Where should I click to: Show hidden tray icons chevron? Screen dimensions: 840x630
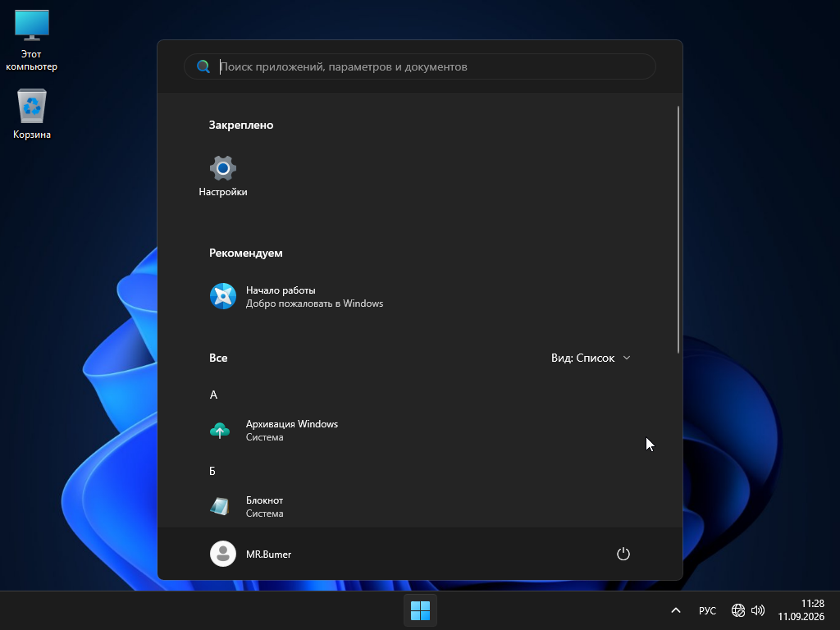676,610
